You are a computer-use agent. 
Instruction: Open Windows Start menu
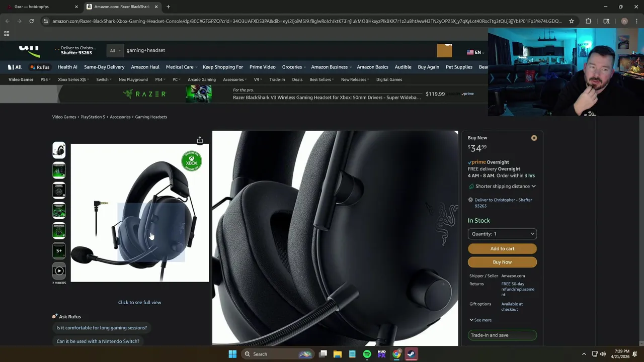232,354
